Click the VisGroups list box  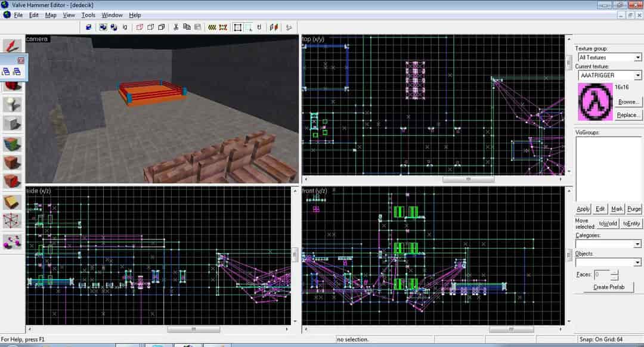pos(608,169)
